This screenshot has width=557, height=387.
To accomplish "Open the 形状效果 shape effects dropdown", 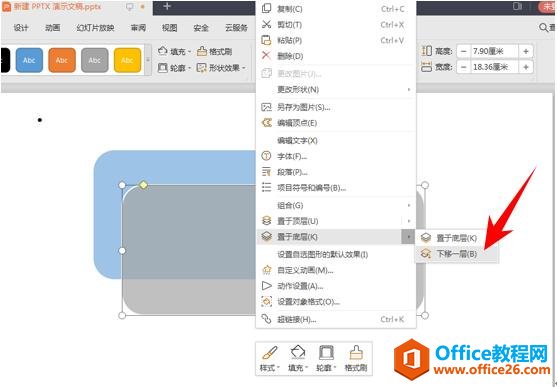I will coord(221,68).
